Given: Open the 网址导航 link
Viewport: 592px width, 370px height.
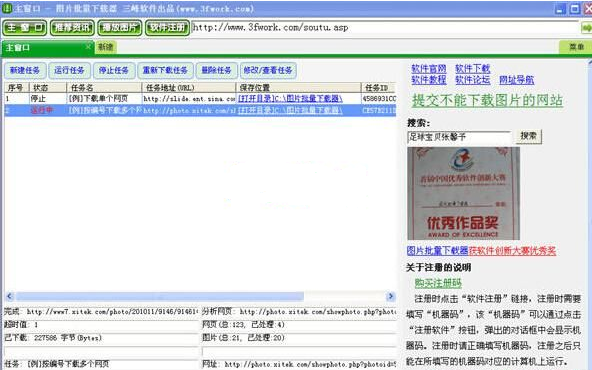Looking at the screenshot, I should coord(516,80).
